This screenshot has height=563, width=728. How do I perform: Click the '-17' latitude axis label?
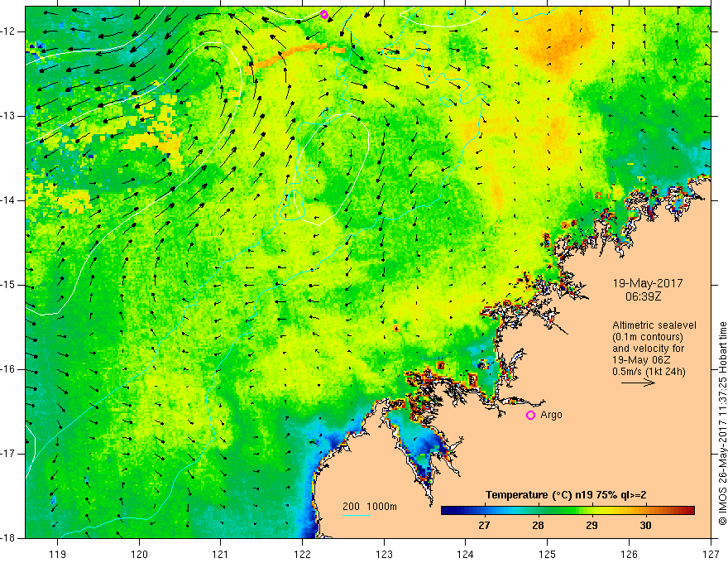(9, 454)
